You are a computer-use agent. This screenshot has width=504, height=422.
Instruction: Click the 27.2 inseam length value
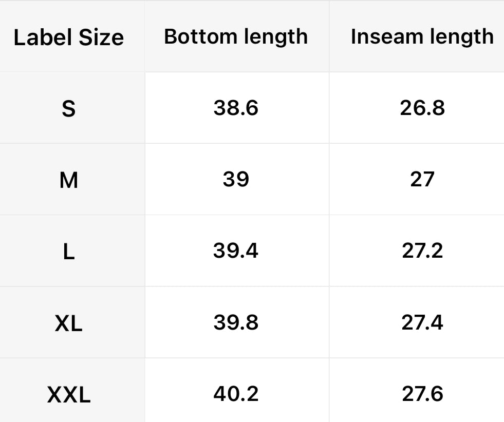click(422, 251)
